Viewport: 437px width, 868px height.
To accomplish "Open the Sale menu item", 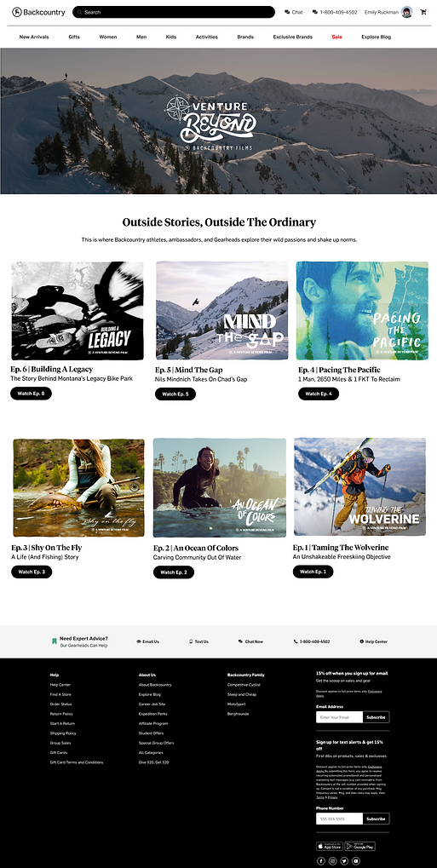I will [x=336, y=37].
